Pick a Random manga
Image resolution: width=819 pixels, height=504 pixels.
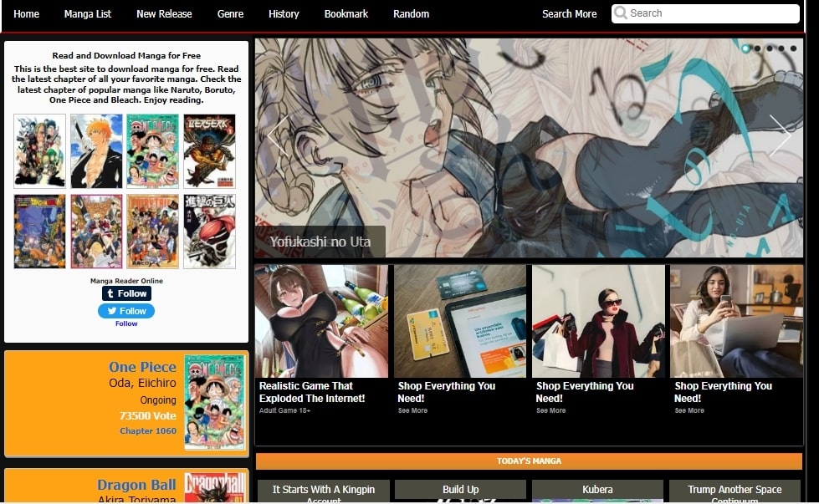tap(411, 14)
